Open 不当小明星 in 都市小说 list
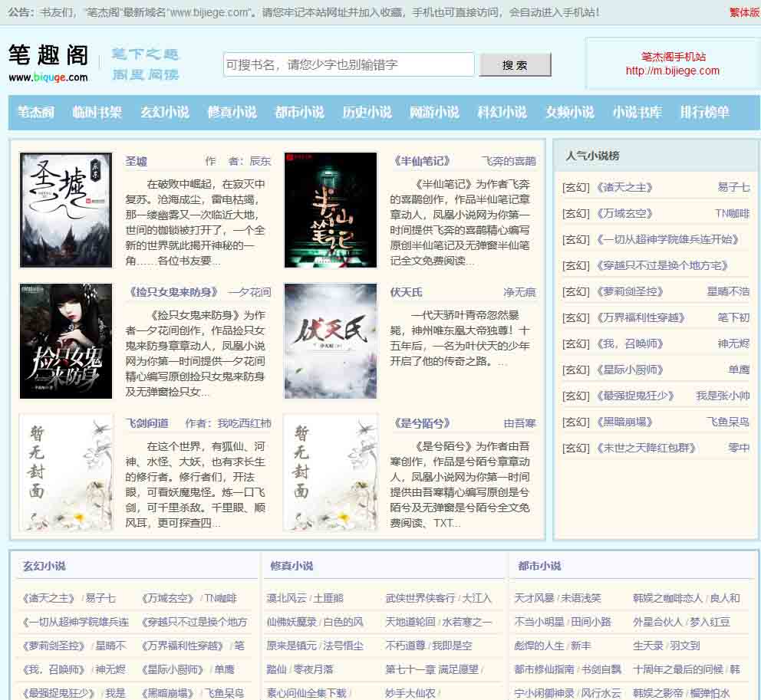The width and height of the screenshot is (761, 700). click(539, 622)
